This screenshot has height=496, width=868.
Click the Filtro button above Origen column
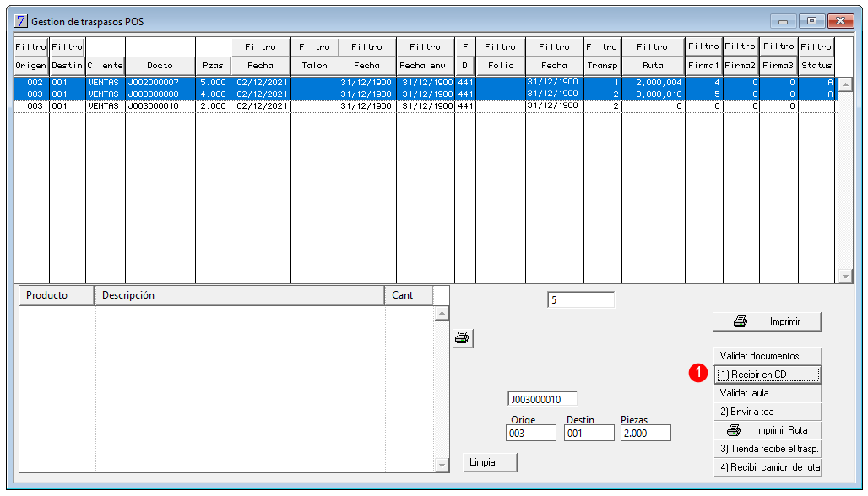tap(31, 47)
